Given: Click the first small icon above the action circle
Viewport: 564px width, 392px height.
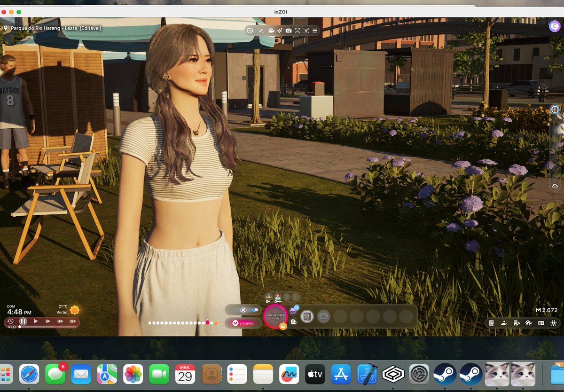Looking at the screenshot, I should pyautogui.click(x=269, y=297).
